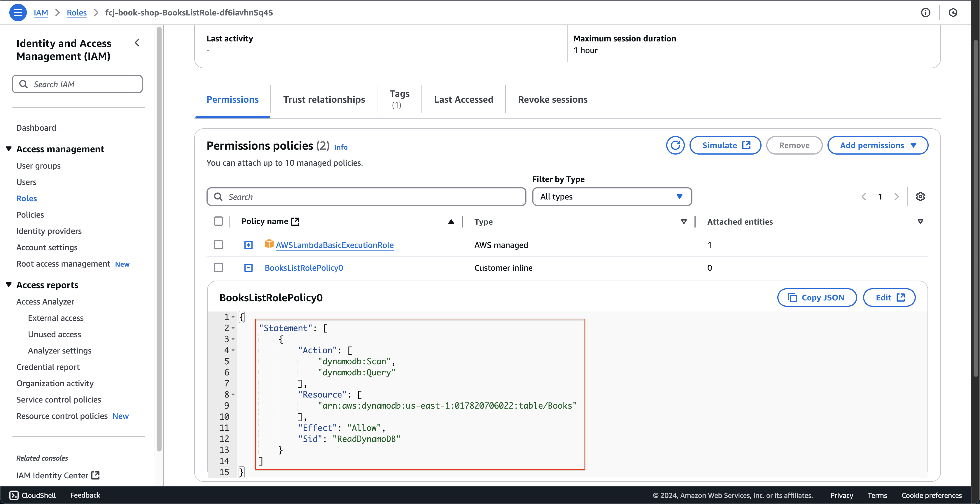Click the Search IAM input field

point(77,84)
